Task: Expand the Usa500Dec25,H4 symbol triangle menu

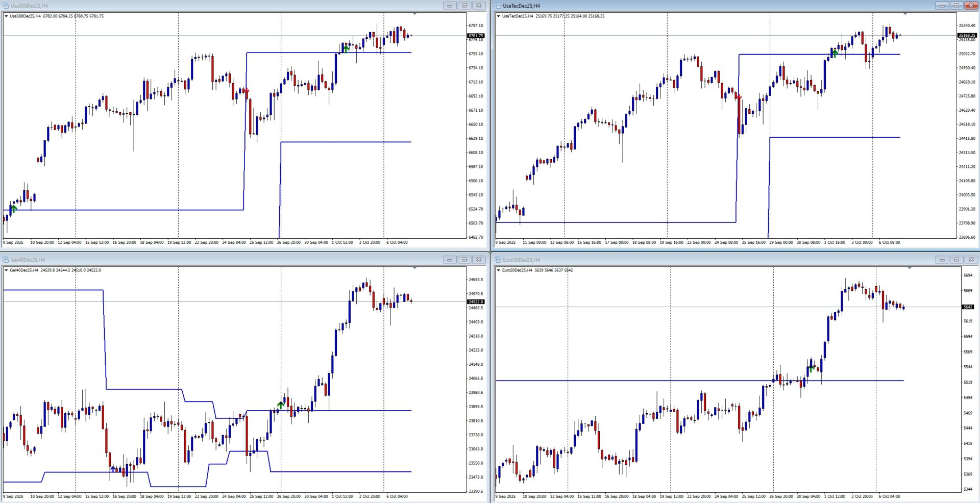Action: (6, 16)
